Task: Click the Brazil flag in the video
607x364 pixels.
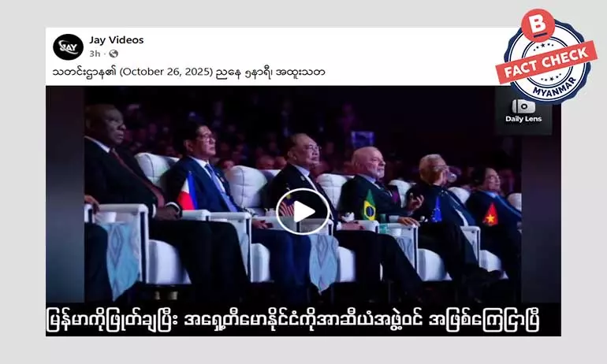Action: (x=369, y=206)
